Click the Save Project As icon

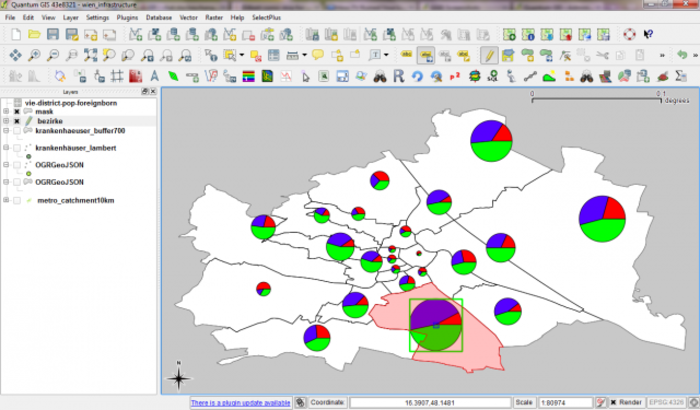[71, 34]
